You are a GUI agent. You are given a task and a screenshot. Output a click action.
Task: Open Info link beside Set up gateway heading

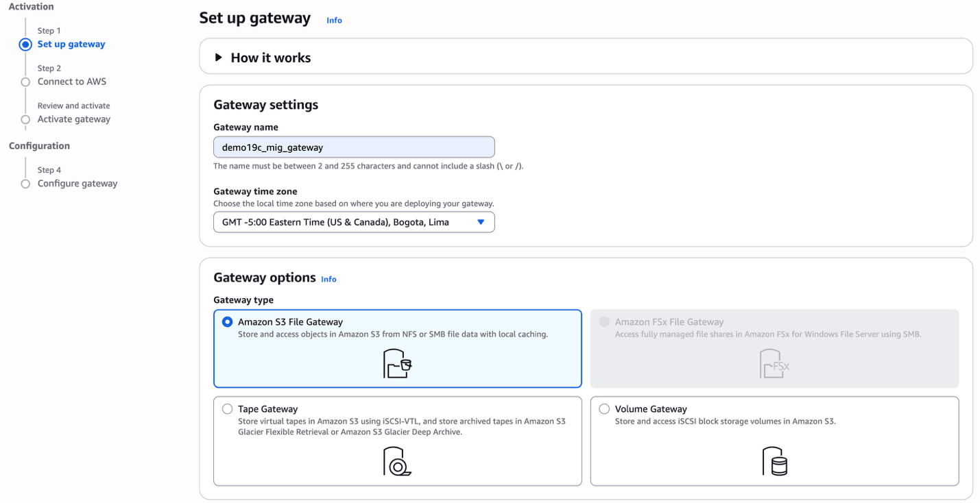334,20
